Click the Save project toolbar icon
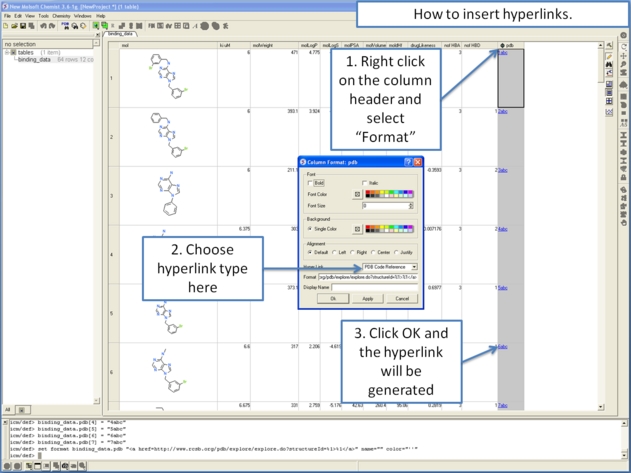Viewport: 631px width, 473px height. point(20,26)
